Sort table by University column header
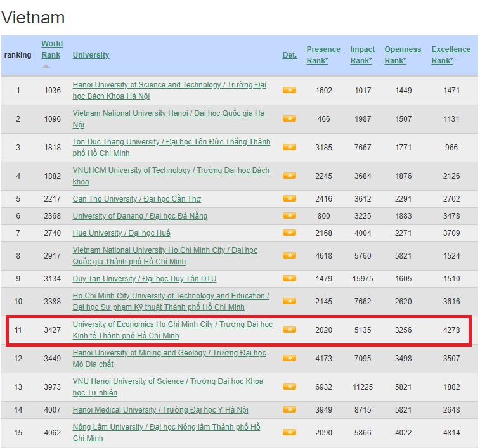Screen dimensions: 480x448 coord(91,55)
